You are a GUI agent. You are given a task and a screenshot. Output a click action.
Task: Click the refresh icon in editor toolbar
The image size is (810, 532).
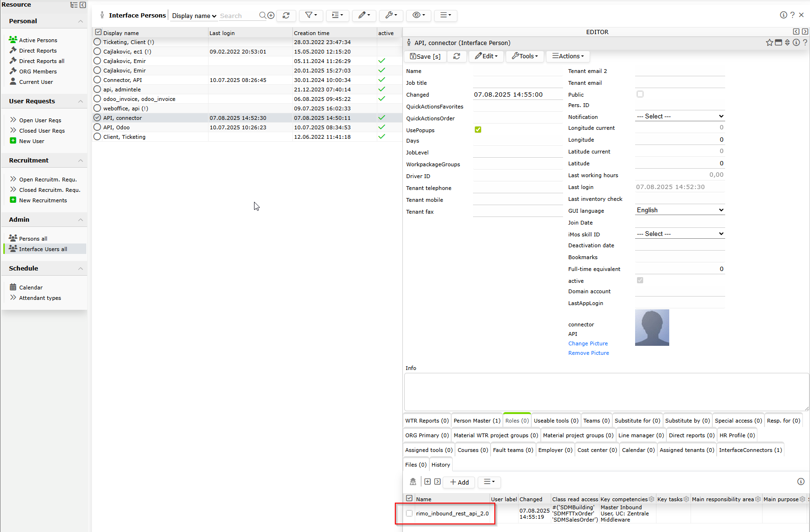pos(457,56)
